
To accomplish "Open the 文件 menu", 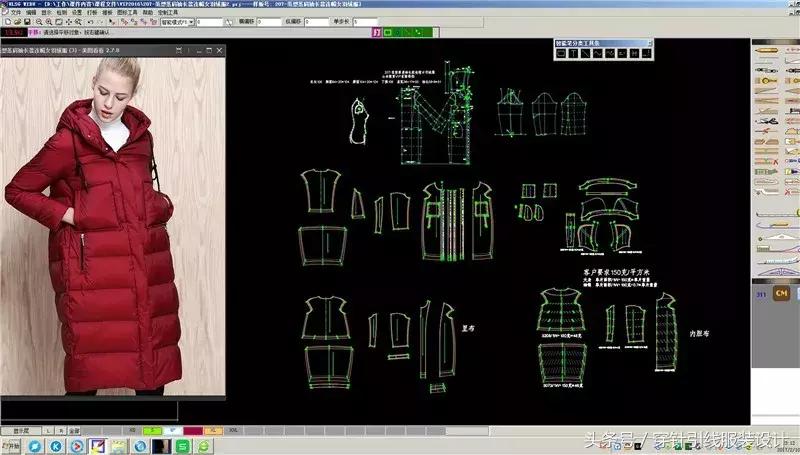I will click(14, 12).
